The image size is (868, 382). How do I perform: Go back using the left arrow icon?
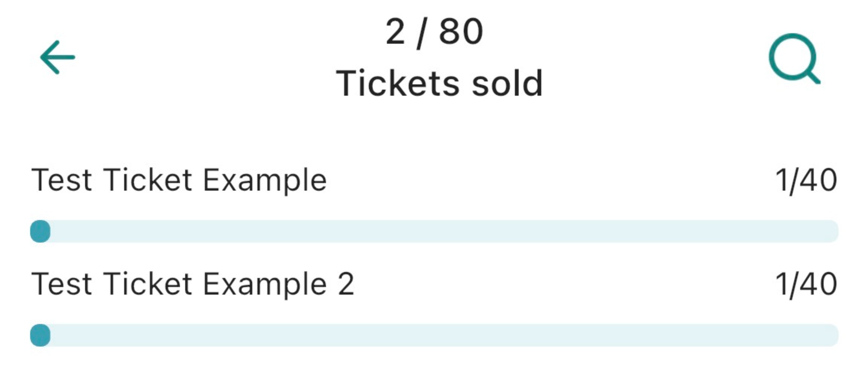click(x=58, y=57)
